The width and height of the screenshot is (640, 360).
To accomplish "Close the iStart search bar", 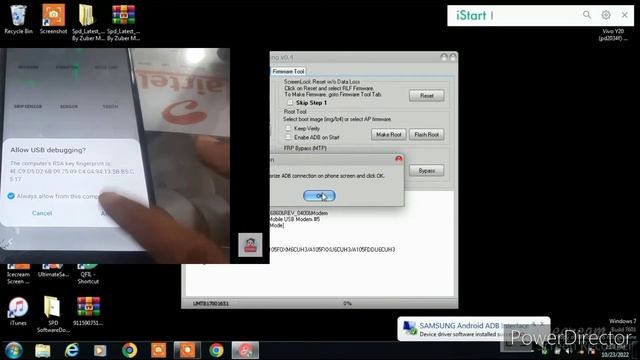I will click(624, 15).
